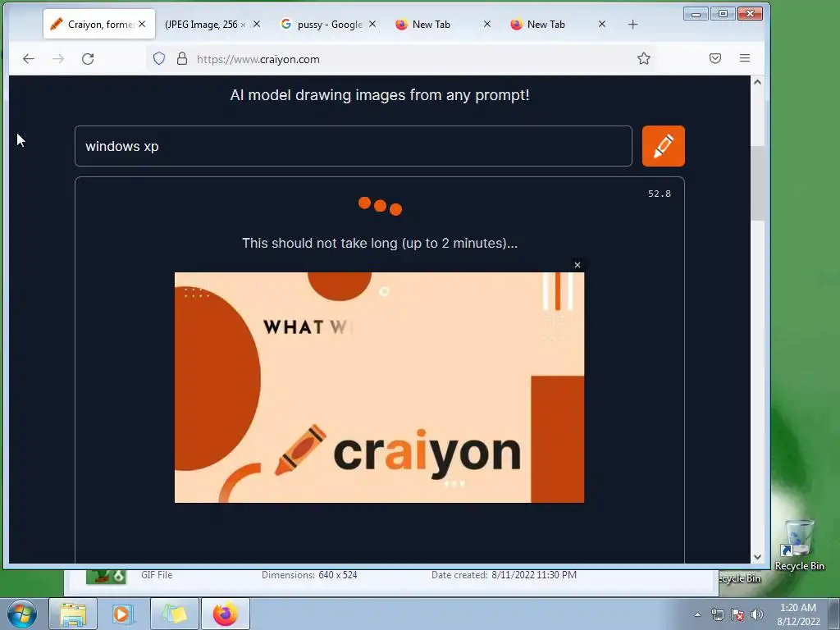Click the page scrollbar up arrow
Screen dimensions: 840x630
pos(757,82)
